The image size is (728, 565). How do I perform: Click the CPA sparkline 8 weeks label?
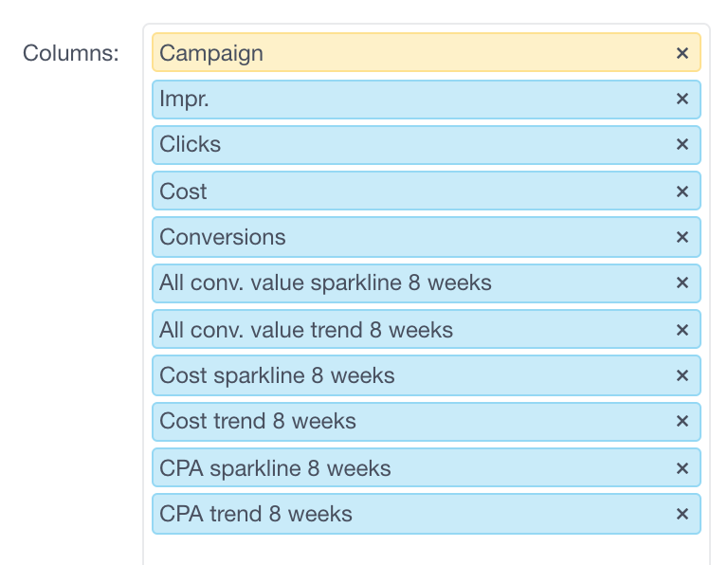(275, 468)
